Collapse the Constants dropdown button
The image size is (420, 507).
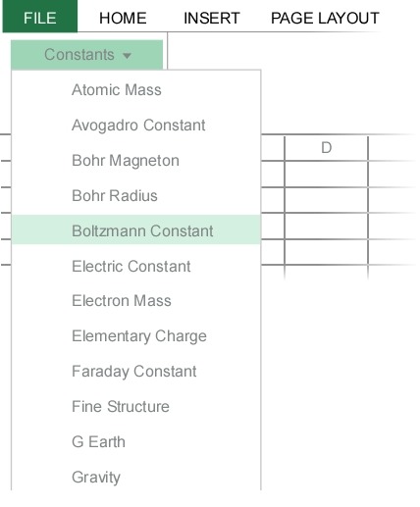[x=86, y=55]
